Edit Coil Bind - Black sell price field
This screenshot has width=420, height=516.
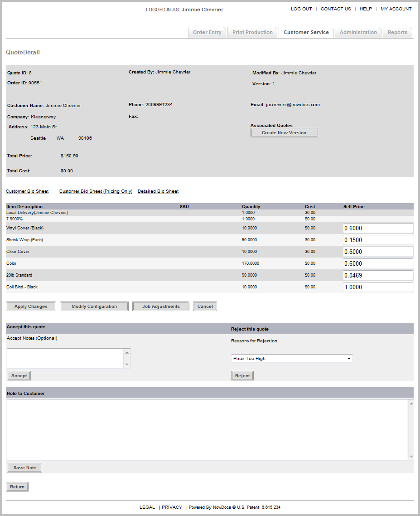[378, 287]
